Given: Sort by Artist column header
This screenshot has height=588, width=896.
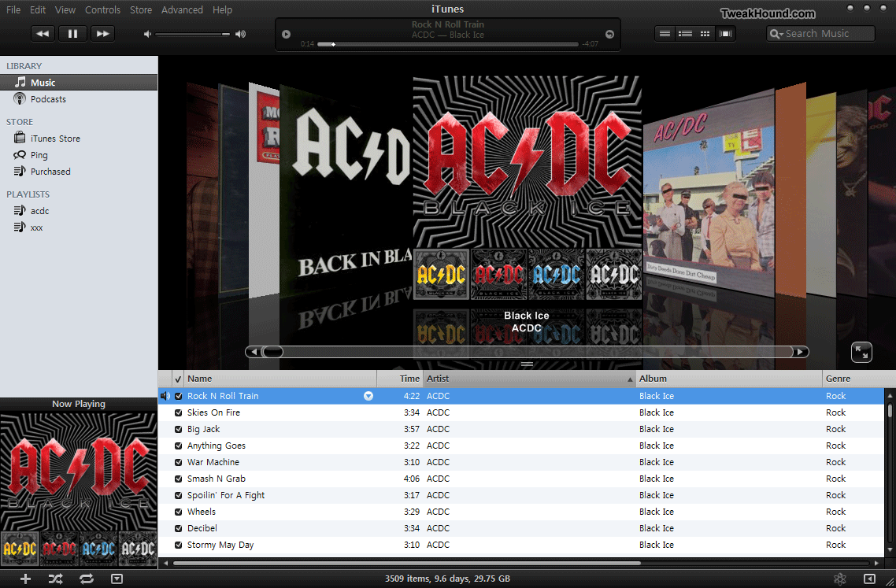Looking at the screenshot, I should pyautogui.click(x=529, y=379).
